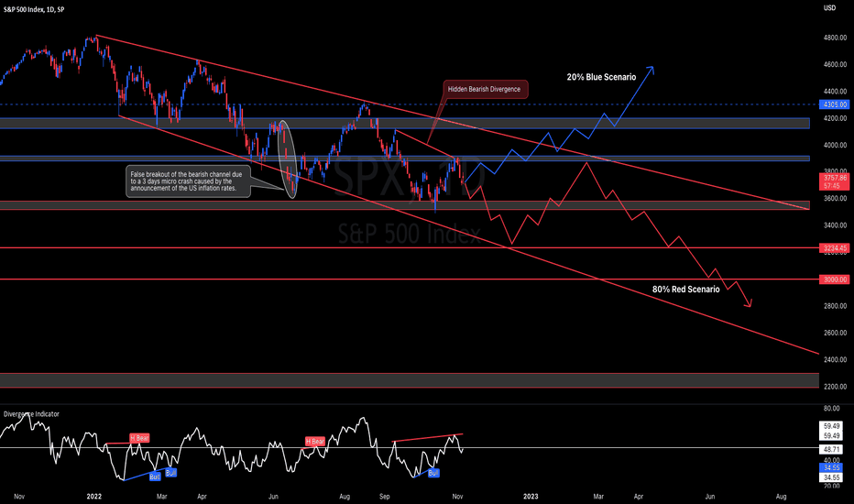Click the Sep label on time axis

(385, 497)
